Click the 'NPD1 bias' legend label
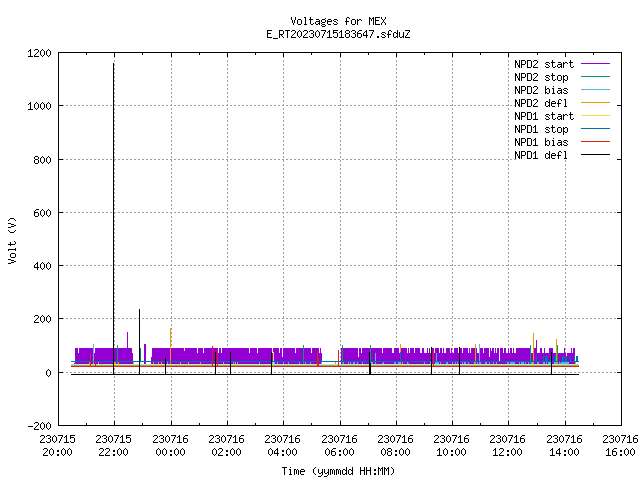The height and width of the screenshot is (480, 640). click(x=541, y=142)
